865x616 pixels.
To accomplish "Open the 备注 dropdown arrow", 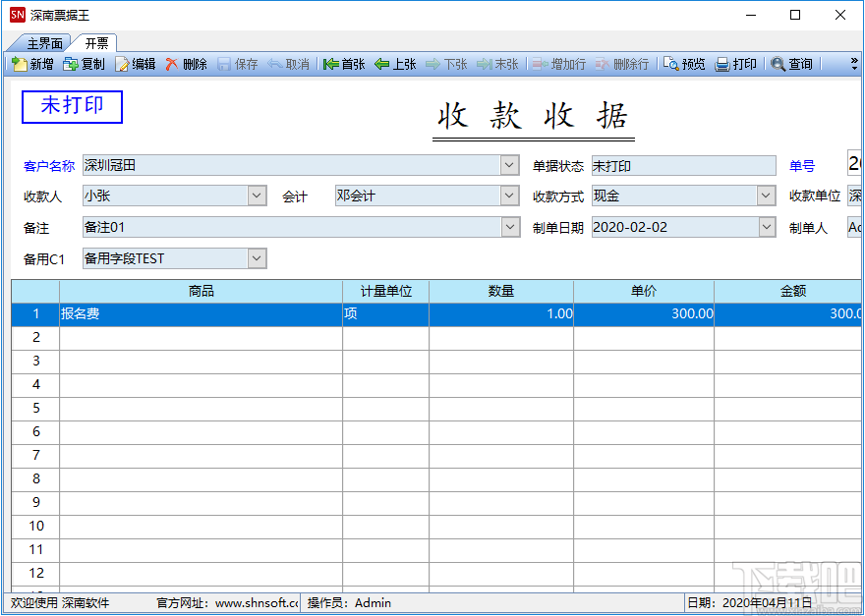I will pyautogui.click(x=510, y=227).
